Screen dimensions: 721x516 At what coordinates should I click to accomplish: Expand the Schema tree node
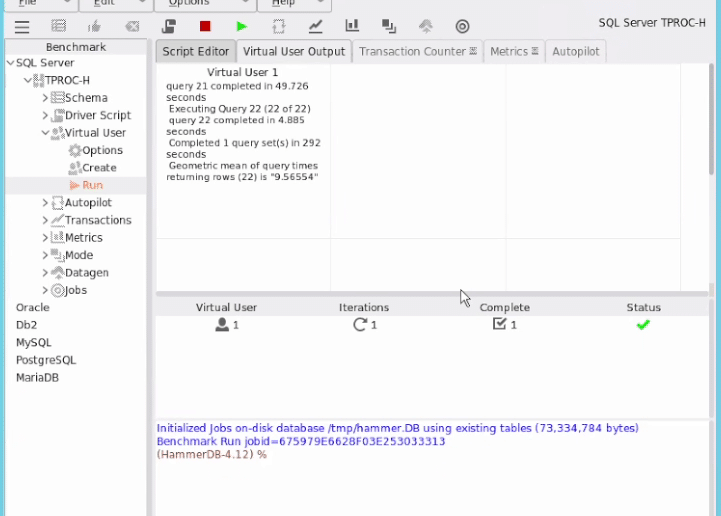coord(45,97)
